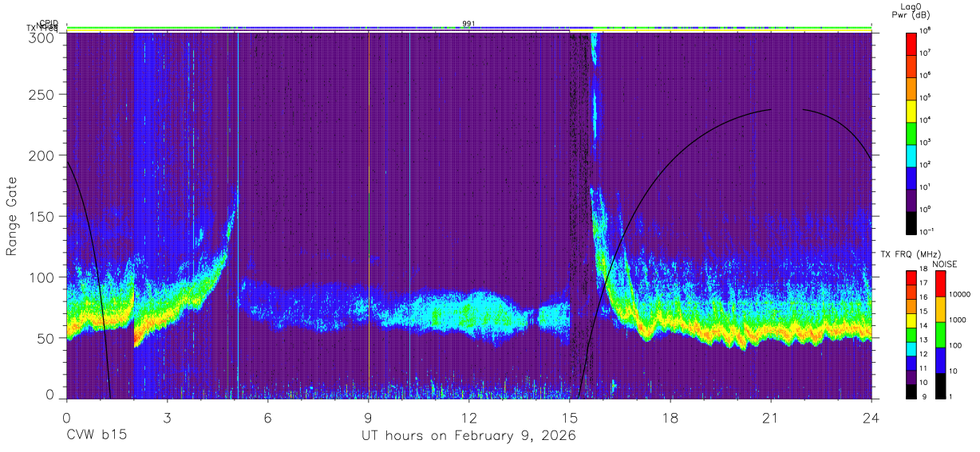
Task: Click the 'UT hours on February 9, 2026' axis title
Action: point(469,436)
